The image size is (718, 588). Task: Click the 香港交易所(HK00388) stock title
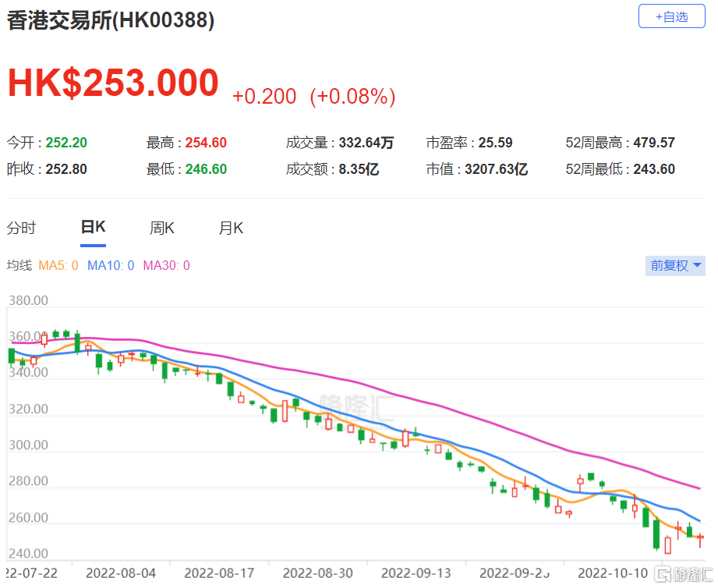(111, 20)
